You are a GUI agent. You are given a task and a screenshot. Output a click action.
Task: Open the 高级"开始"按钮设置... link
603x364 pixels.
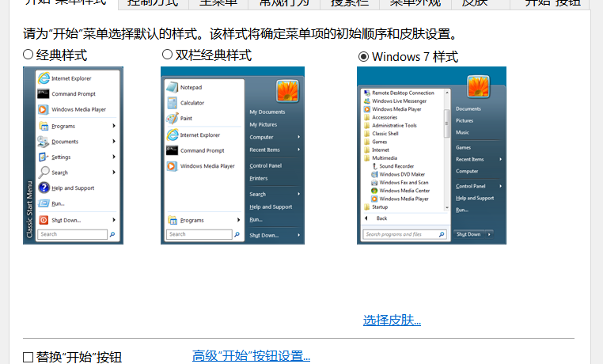tap(251, 355)
